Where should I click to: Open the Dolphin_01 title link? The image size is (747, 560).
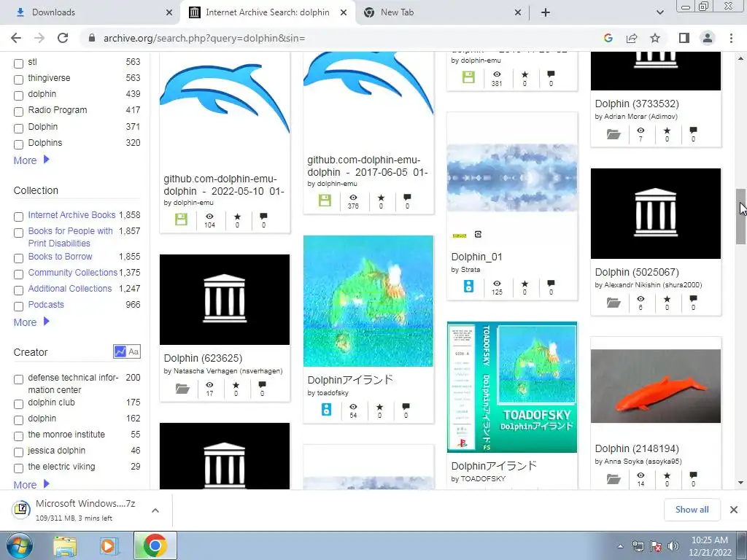[x=476, y=257]
